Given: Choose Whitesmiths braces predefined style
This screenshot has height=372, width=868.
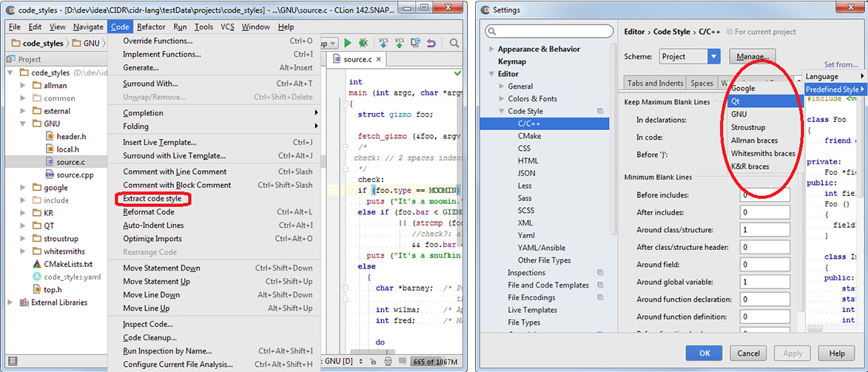Looking at the screenshot, I should coord(764,153).
